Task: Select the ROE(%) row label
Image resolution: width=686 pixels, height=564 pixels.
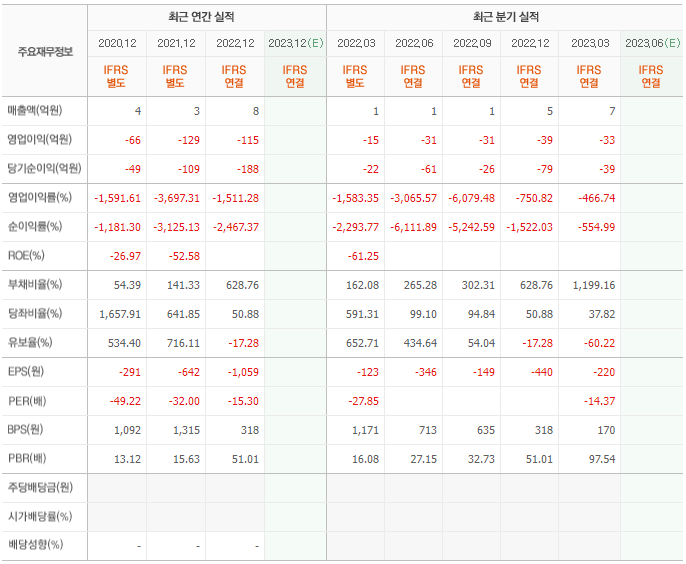Action: point(26,256)
